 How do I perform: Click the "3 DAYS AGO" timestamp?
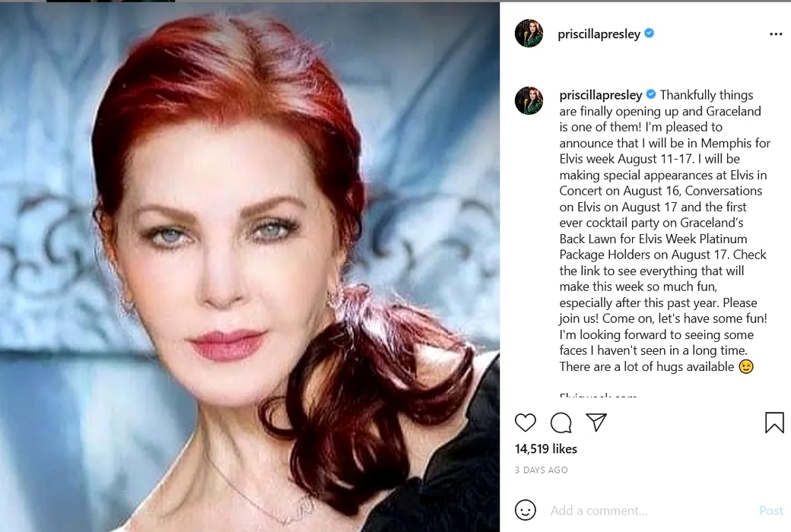pyautogui.click(x=542, y=470)
